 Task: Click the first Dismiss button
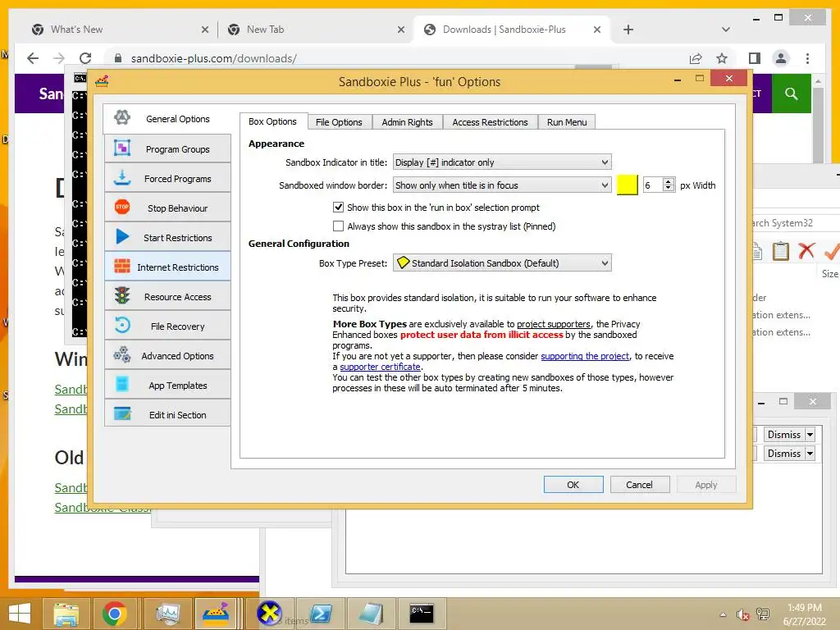(784, 435)
